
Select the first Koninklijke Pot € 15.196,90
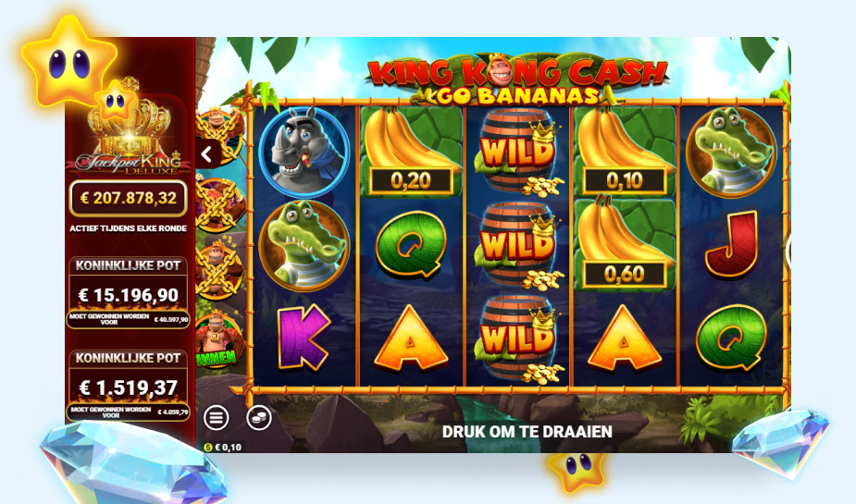coord(129,293)
